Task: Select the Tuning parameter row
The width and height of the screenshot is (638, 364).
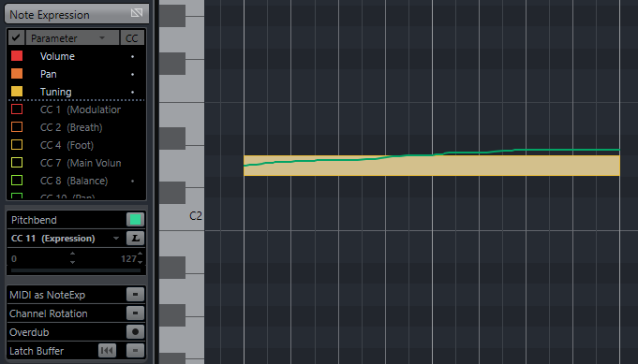Action: 77,92
